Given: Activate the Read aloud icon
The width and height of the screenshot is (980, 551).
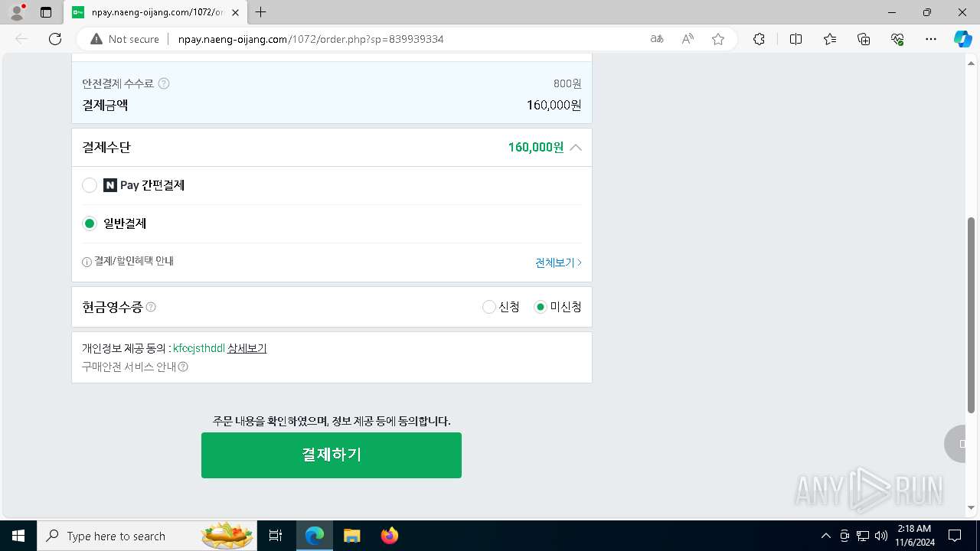Looking at the screenshot, I should 688,39.
